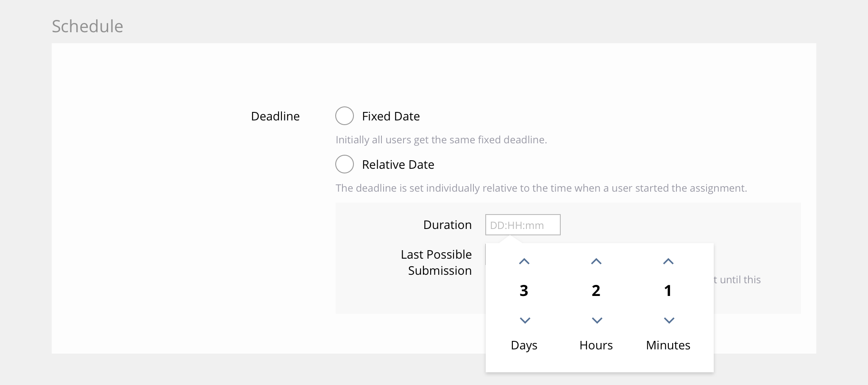Viewport: 868px width, 385px height.
Task: Choose the Relative Date radio option
Action: click(345, 164)
